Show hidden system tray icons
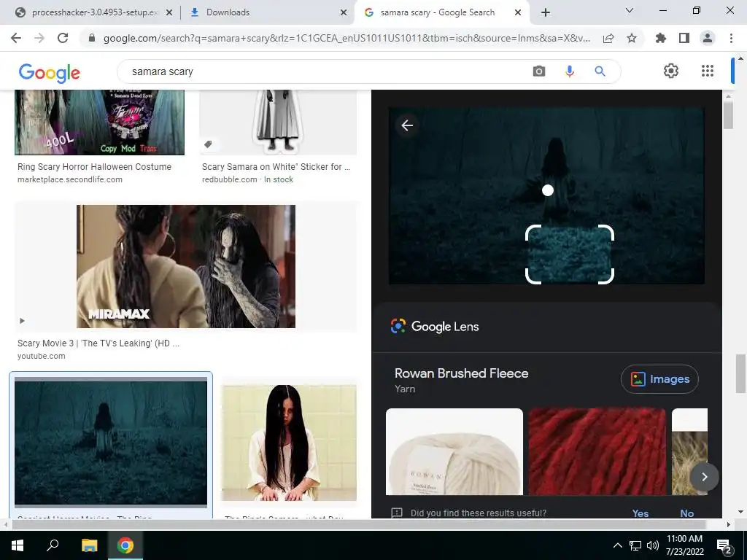Image resolution: width=747 pixels, height=560 pixels. tap(617, 545)
